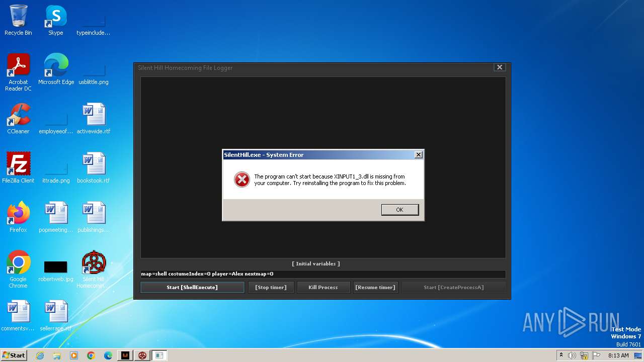Open the Skype desktop shortcut
Viewport: 644px width, 362px height.
56,21
